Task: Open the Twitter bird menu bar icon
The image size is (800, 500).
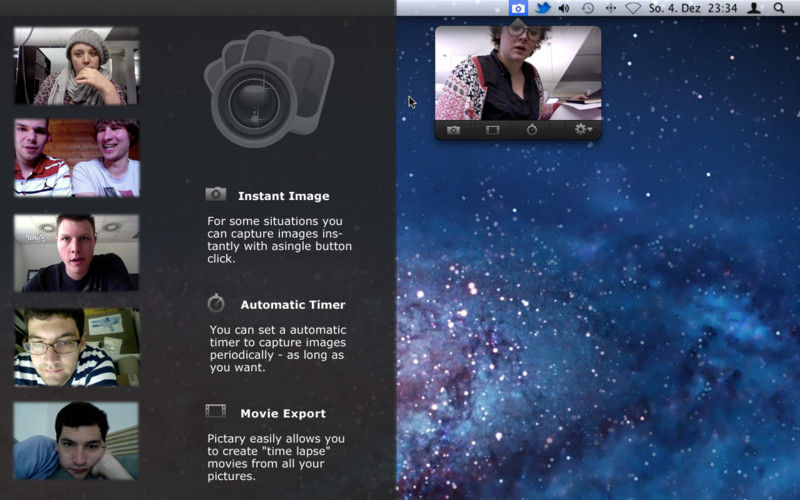Action: (543, 8)
